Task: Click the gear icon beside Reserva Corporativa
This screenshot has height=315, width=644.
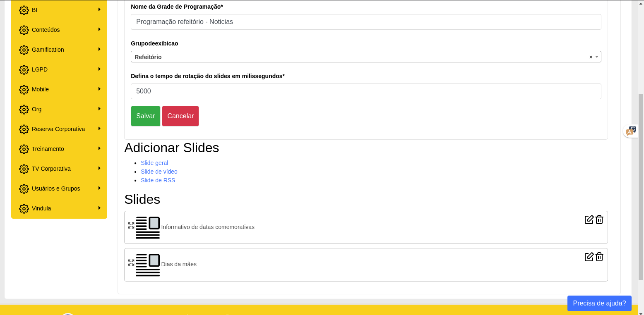Action: [x=24, y=129]
